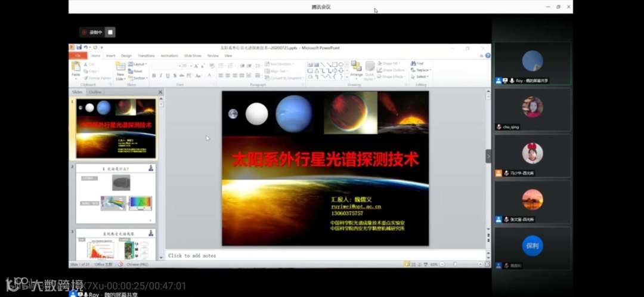Click Reset in the Slides group
The width and height of the screenshot is (644, 297).
click(x=135, y=71)
